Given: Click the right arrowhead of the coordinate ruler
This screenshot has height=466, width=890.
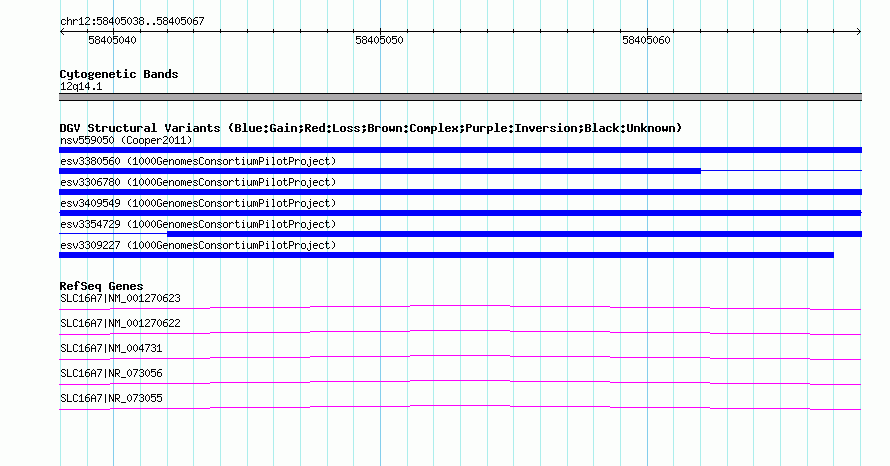Looking at the screenshot, I should click(x=859, y=32).
